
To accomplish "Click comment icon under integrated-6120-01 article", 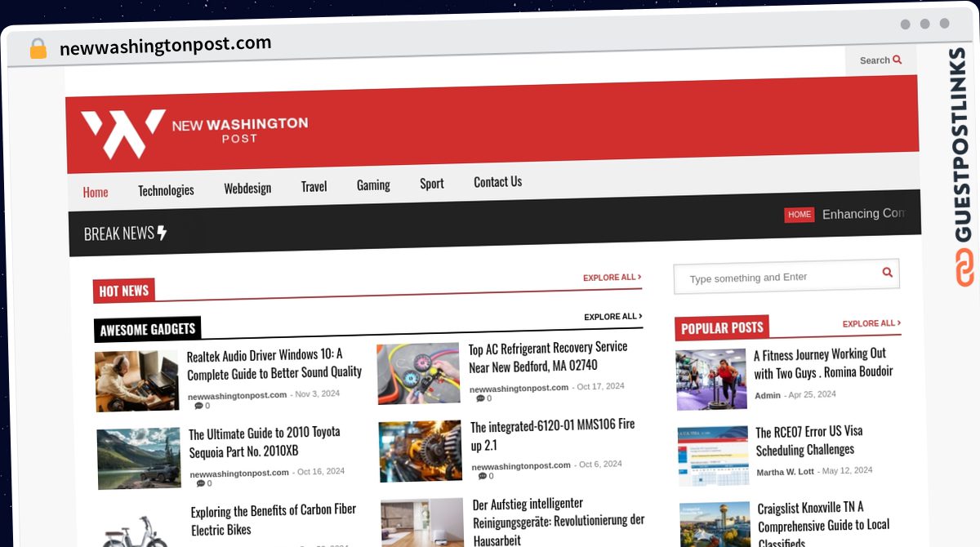I will 483,476.
